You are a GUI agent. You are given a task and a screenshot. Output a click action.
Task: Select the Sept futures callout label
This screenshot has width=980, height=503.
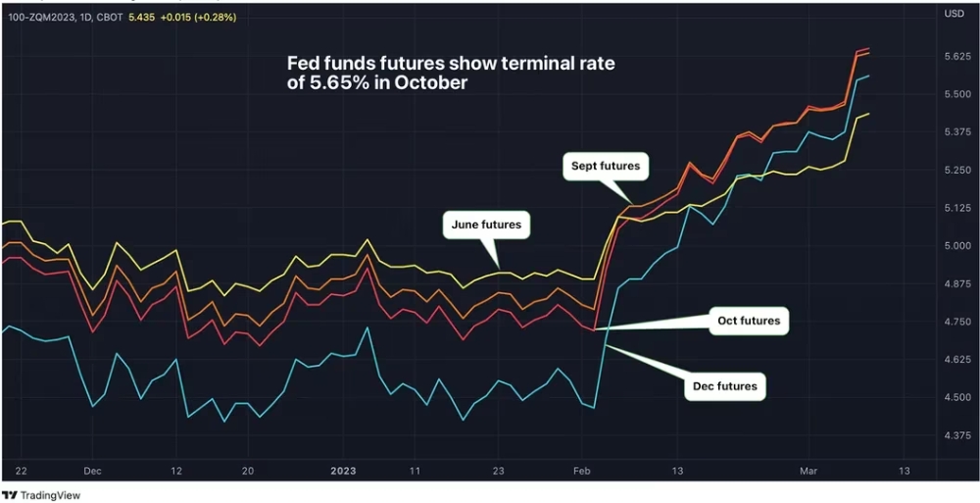tap(606, 167)
